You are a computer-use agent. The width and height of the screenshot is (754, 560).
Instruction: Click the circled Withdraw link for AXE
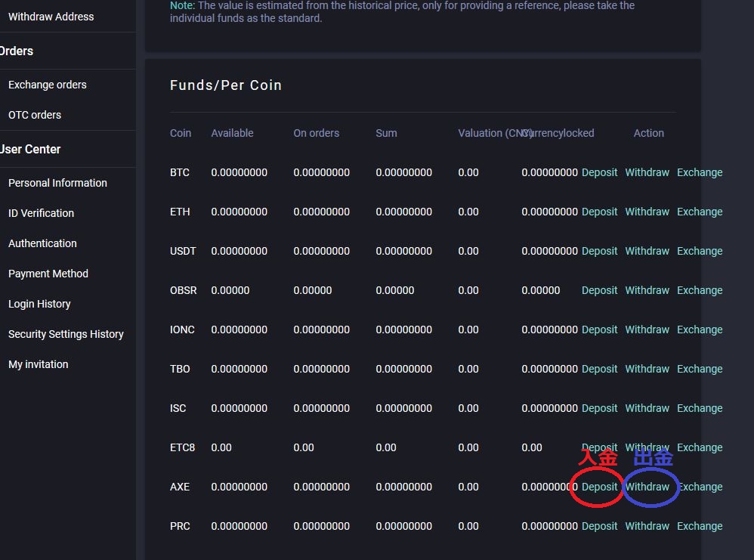click(x=647, y=487)
